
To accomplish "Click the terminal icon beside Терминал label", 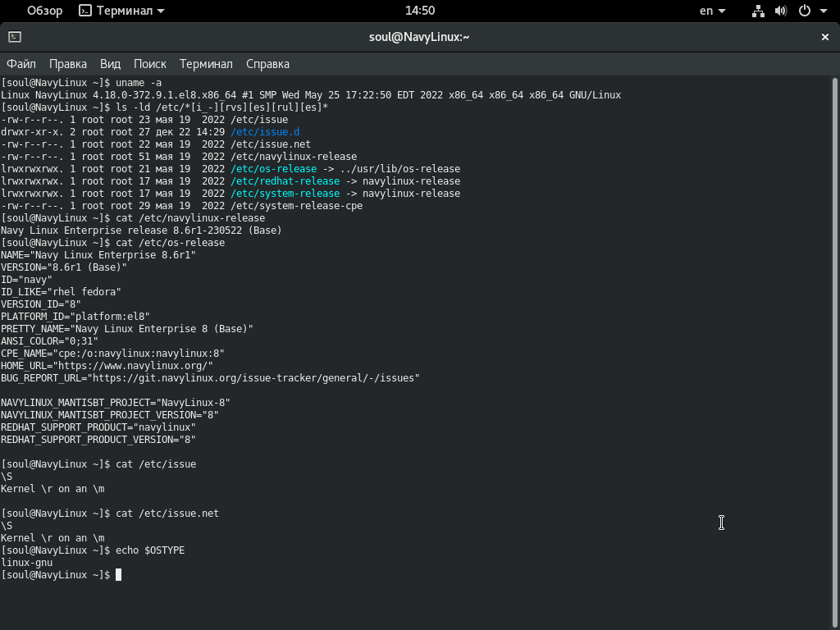I will point(84,11).
